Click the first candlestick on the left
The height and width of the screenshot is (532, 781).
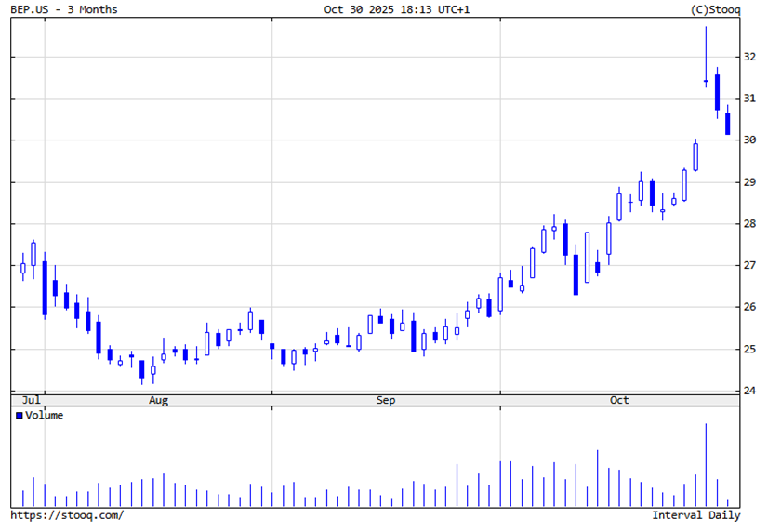[23, 268]
